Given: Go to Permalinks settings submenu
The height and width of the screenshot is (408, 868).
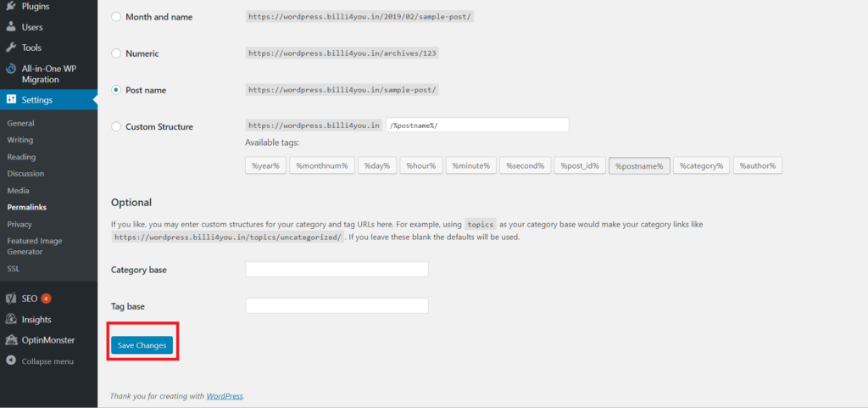Looking at the screenshot, I should coord(26,207).
